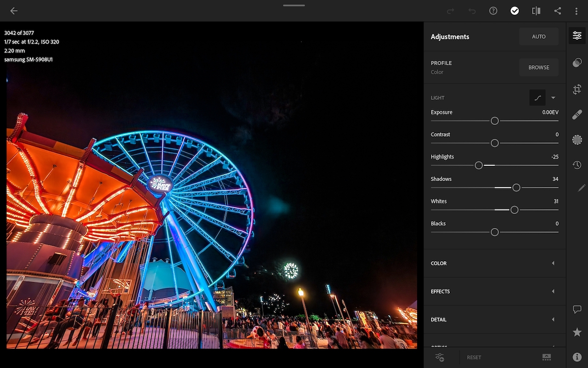Expand the EFFECTS section
Viewport: 588px width, 368px height.
tap(494, 291)
